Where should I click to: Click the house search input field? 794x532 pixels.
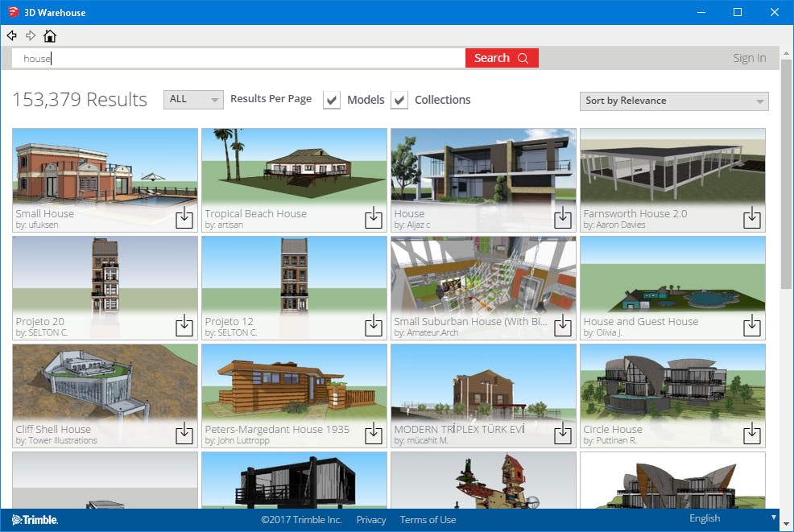[238, 58]
